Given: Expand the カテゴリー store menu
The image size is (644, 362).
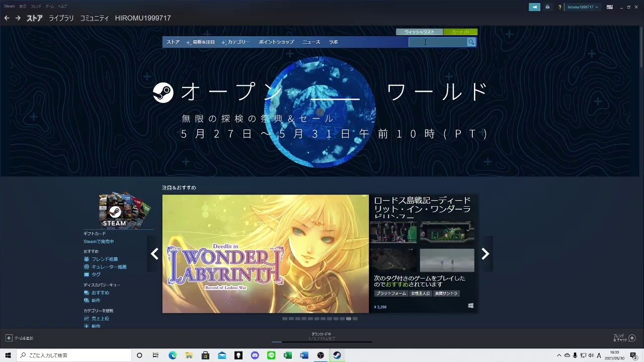Looking at the screenshot, I should point(236,42).
